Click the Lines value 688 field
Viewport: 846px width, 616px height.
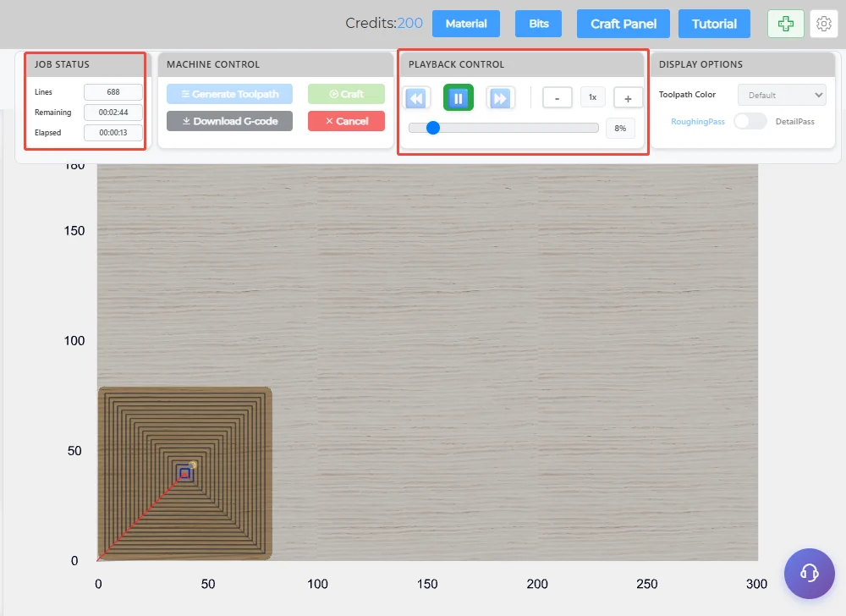coord(113,92)
